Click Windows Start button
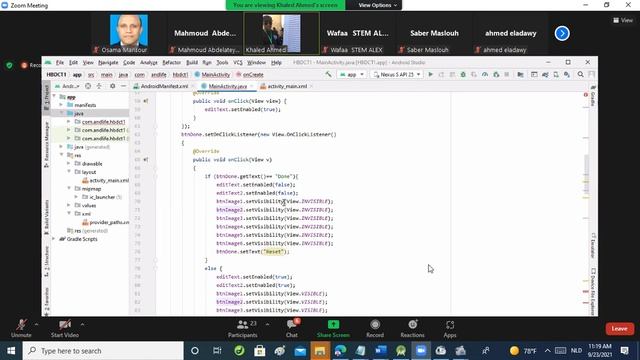This screenshot has width=640, height=360. point(11,351)
